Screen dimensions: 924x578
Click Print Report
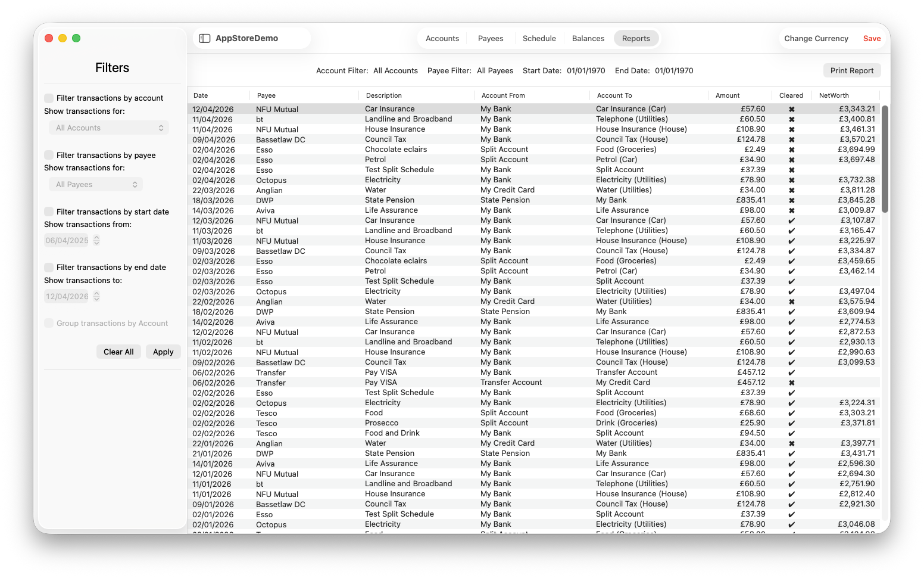pyautogui.click(x=852, y=70)
